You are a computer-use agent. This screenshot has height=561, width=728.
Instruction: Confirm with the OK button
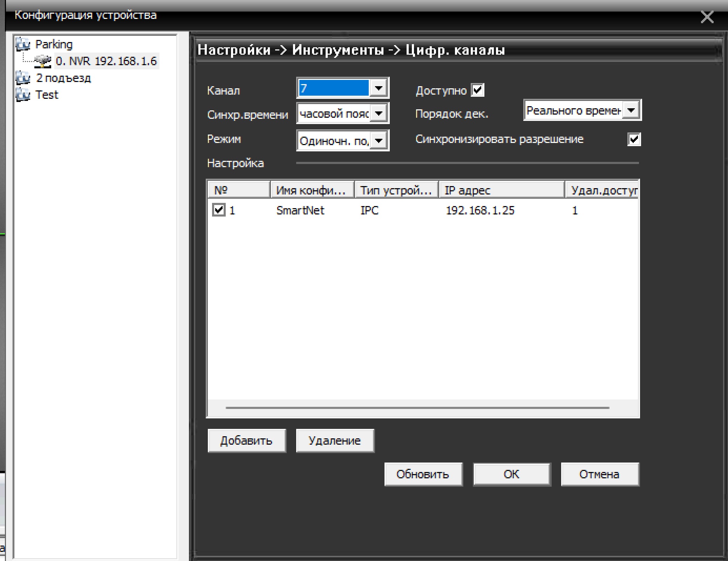coord(511,474)
